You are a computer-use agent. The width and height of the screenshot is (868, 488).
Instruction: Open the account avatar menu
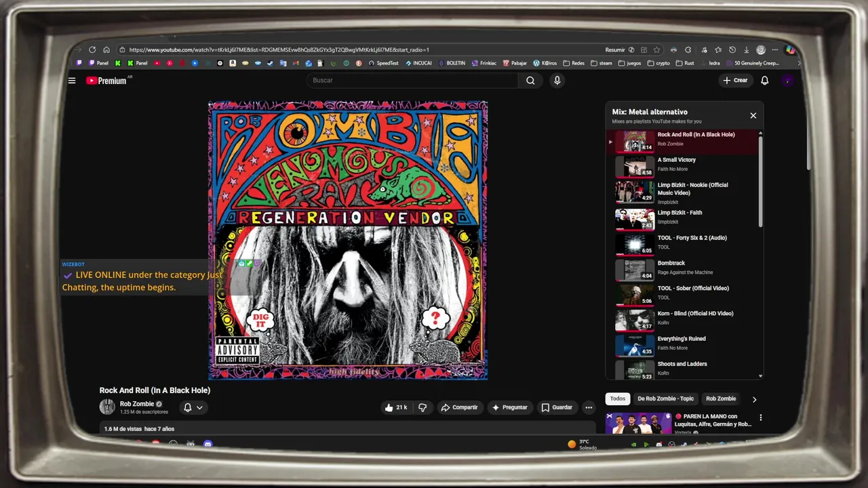(x=787, y=81)
